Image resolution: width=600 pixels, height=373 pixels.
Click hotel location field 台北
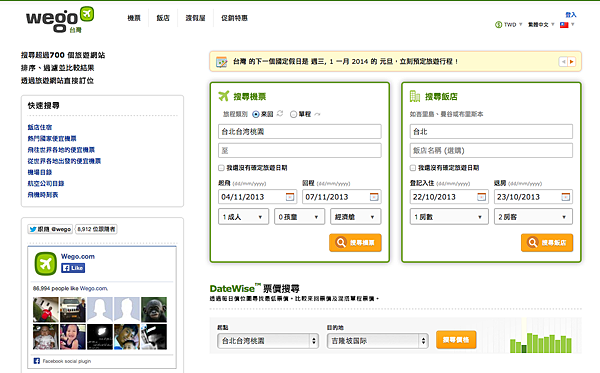[x=491, y=132]
